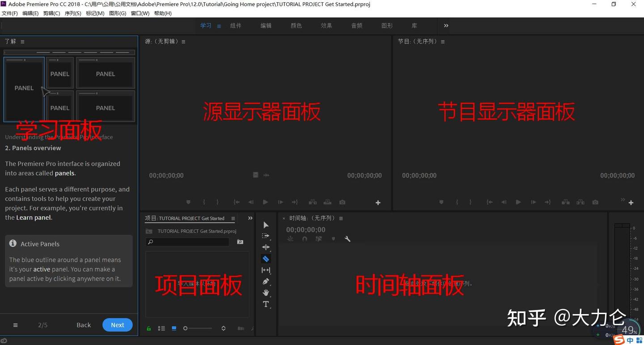The image size is (644, 345).
Task: Show overflow workspaces chevron
Action: tap(446, 26)
